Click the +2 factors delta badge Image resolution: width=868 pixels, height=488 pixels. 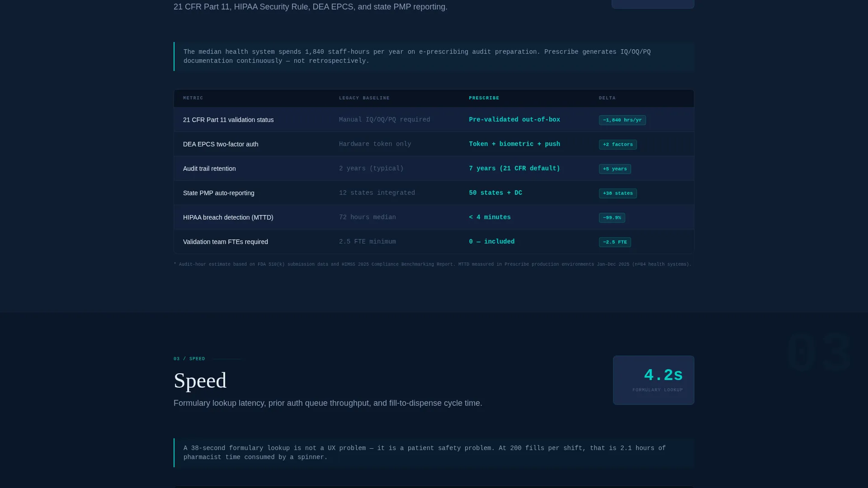point(618,145)
